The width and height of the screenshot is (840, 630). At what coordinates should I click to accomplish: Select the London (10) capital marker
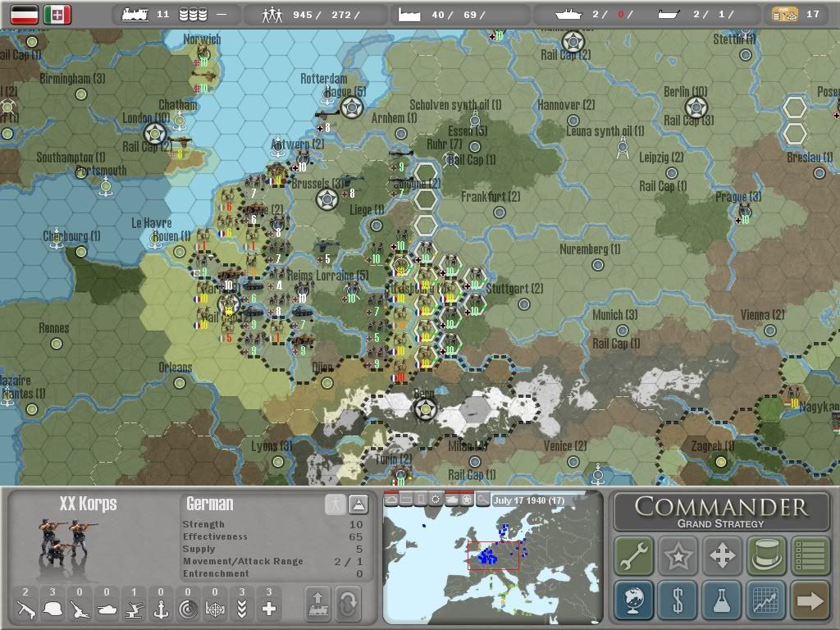pyautogui.click(x=155, y=134)
